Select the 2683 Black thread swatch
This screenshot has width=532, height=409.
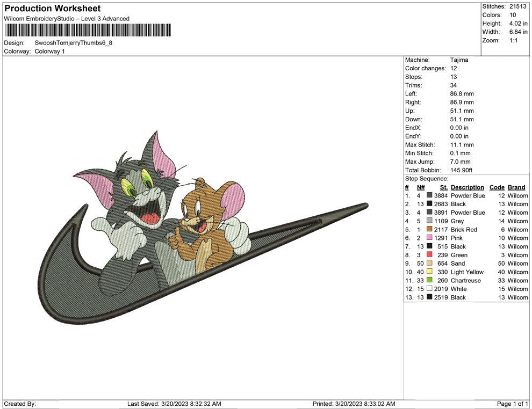(429, 203)
